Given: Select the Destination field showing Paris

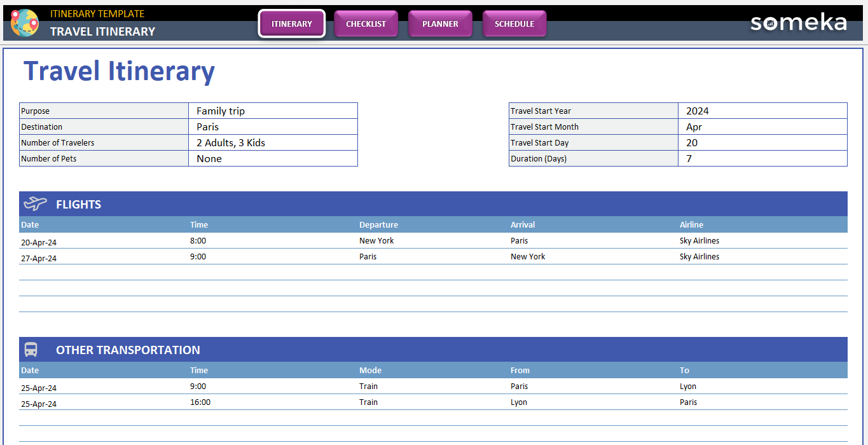Looking at the screenshot, I should 273,127.
